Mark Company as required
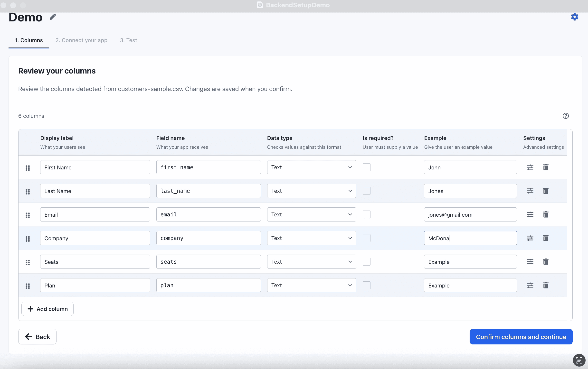The image size is (588, 369). [x=366, y=238]
